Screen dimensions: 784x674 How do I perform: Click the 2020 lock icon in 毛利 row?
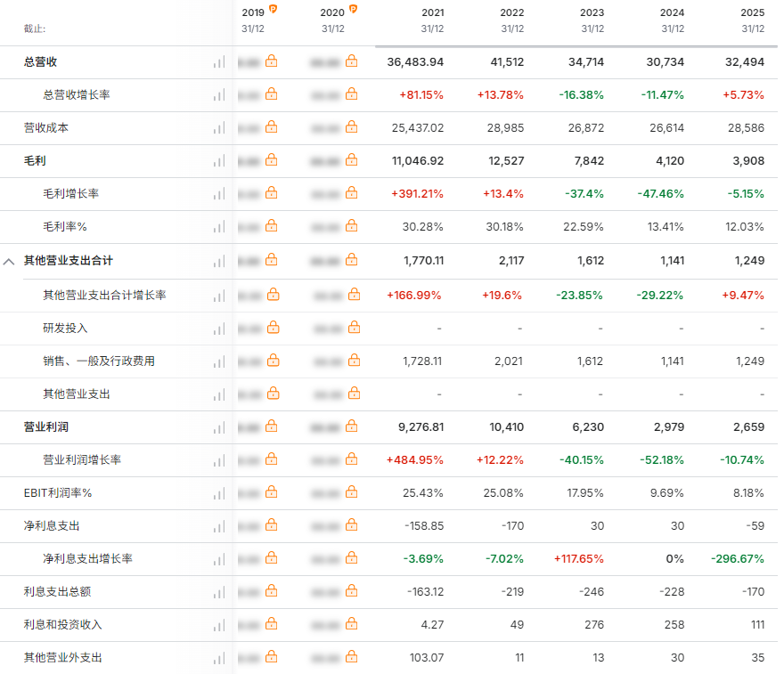(351, 160)
